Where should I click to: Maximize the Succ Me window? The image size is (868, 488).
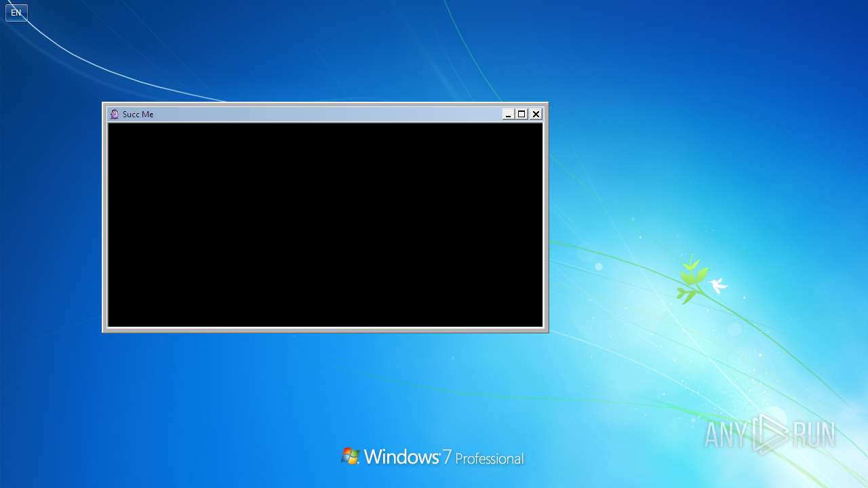pyautogui.click(x=521, y=115)
